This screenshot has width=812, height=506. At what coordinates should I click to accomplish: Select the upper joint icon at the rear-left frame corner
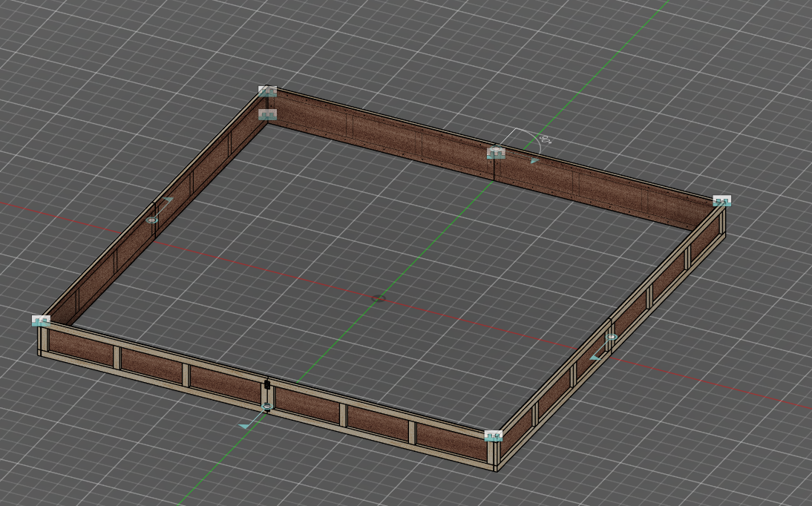[267, 92]
